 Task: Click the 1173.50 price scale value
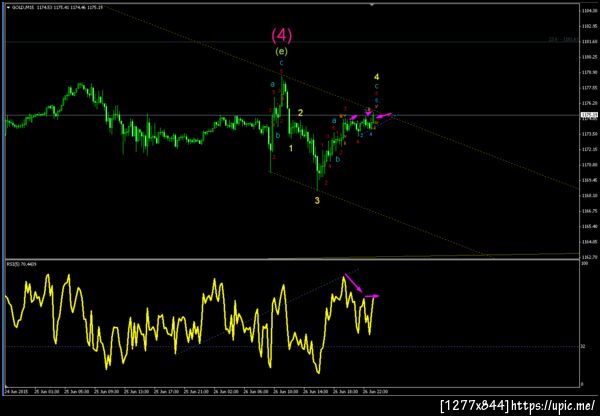coord(590,134)
